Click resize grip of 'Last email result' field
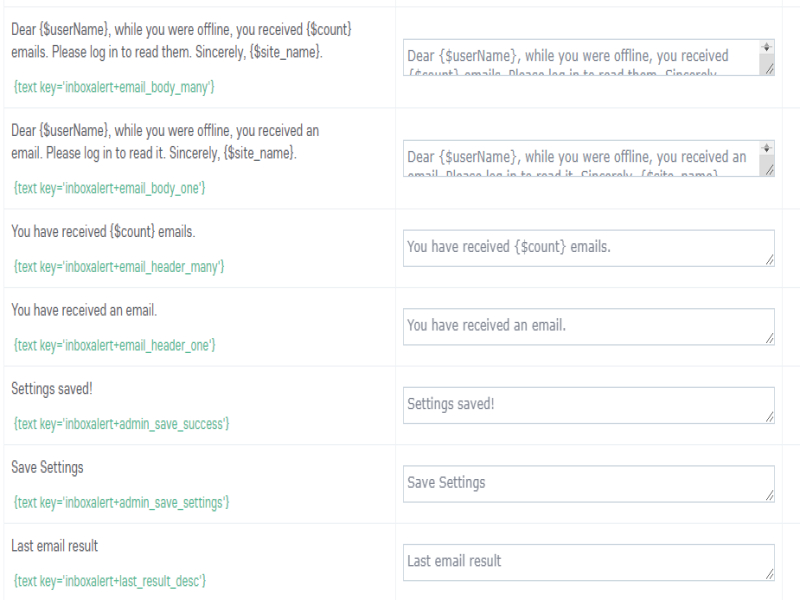This screenshot has height=600, width=800. pos(769,574)
